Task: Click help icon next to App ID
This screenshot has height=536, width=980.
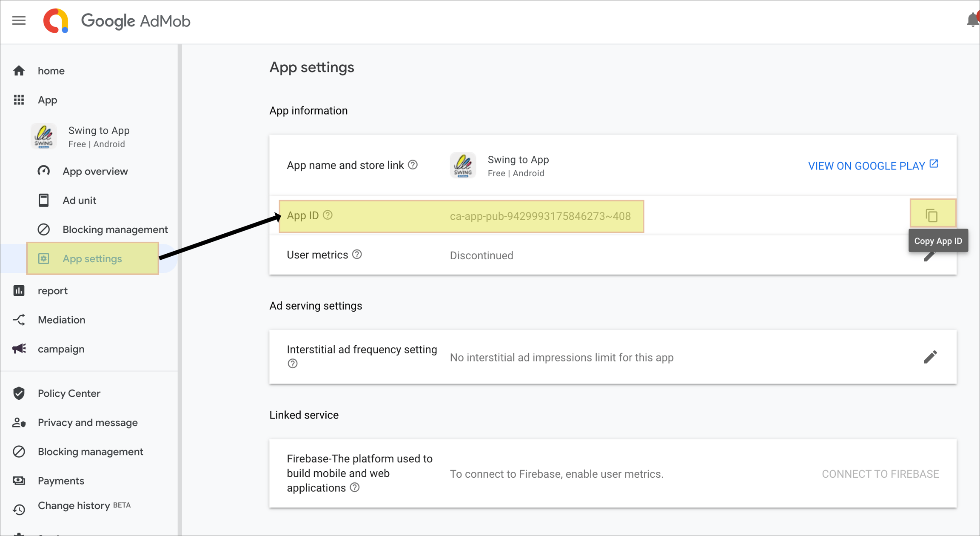Action: tap(328, 215)
